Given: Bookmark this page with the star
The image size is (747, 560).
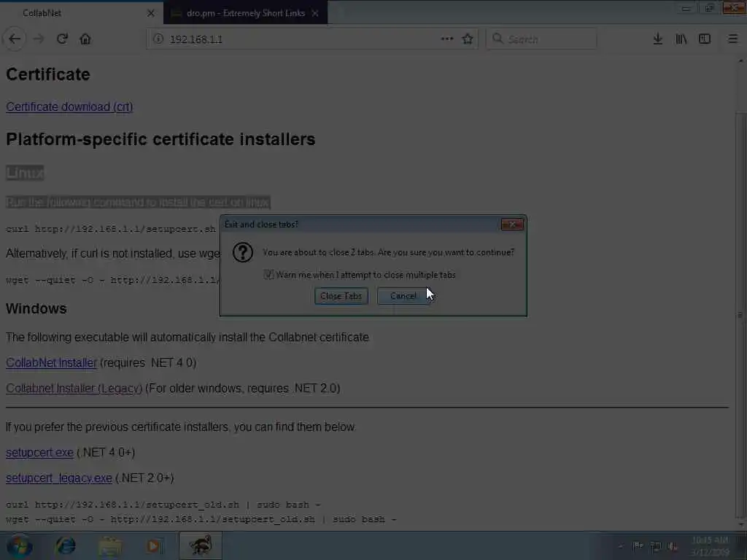Looking at the screenshot, I should 468,39.
